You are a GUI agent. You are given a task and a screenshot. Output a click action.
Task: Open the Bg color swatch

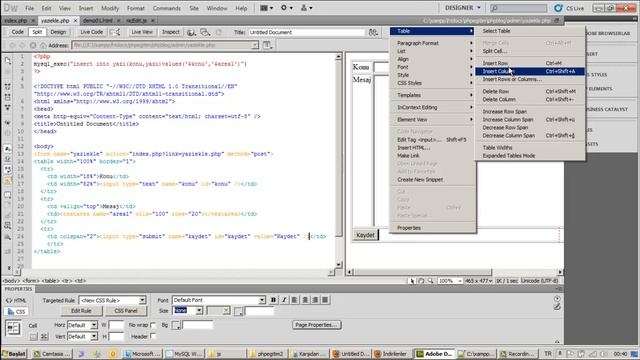176,325
